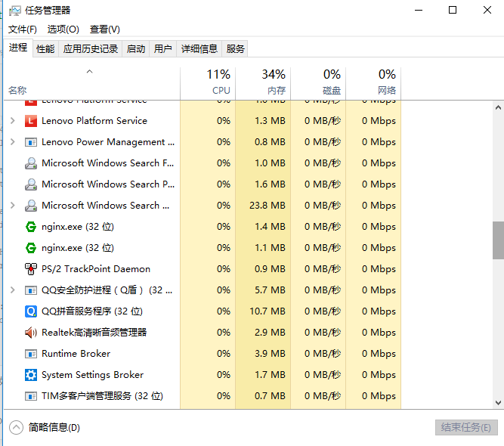Image resolution: width=504 pixels, height=446 pixels.
Task: Select the Realtek高清晰音频管理器 row name
Action: [x=94, y=333]
